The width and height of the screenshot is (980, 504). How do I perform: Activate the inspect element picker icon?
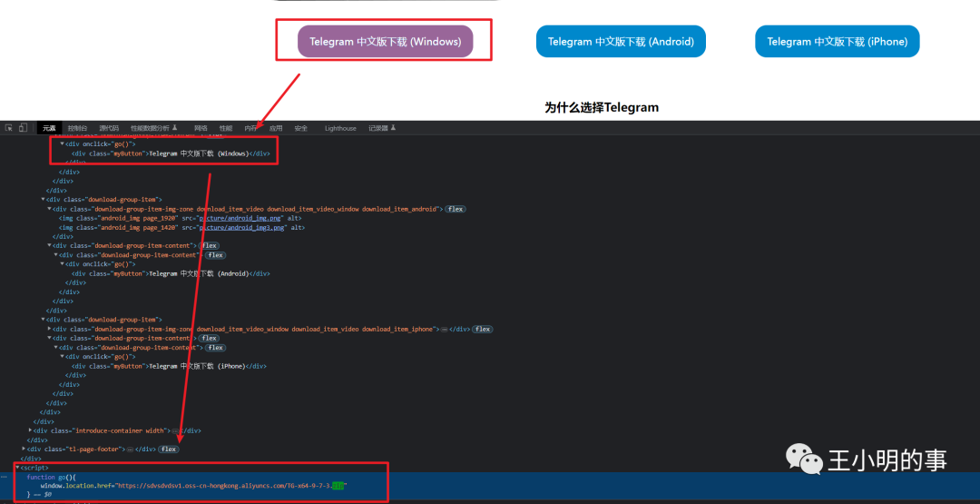9,127
